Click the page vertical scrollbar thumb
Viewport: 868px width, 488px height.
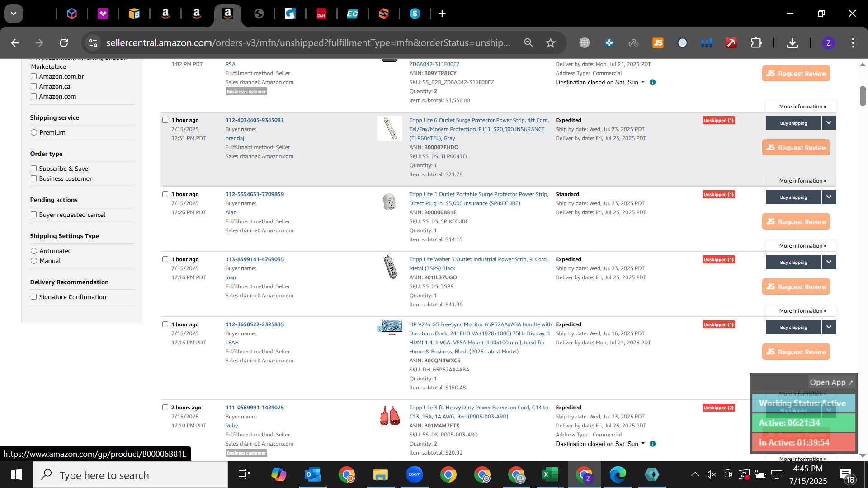click(863, 96)
